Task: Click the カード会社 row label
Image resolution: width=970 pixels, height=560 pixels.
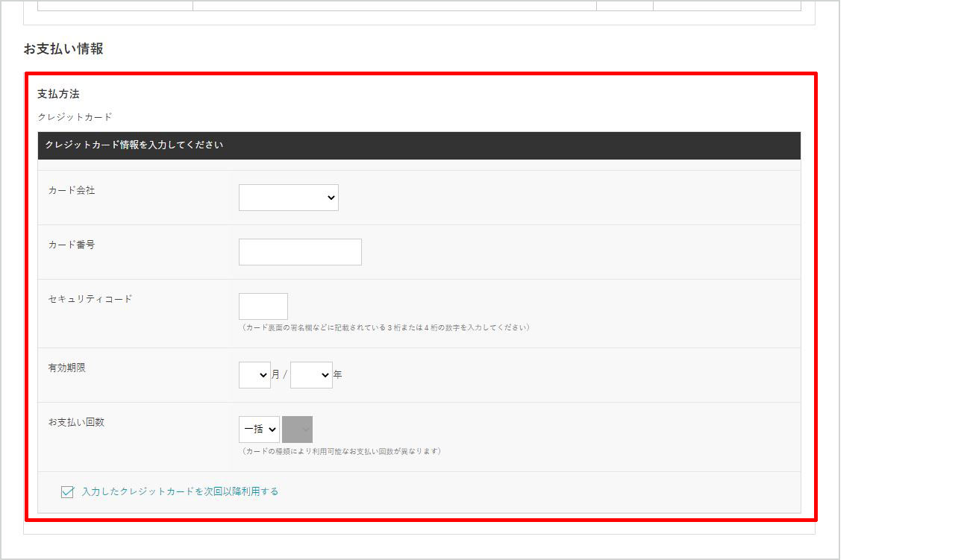Action: click(x=72, y=190)
